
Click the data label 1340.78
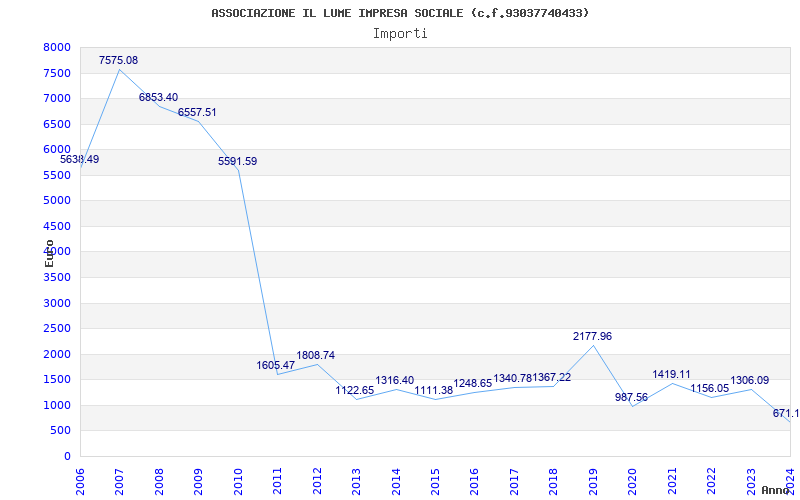click(513, 378)
